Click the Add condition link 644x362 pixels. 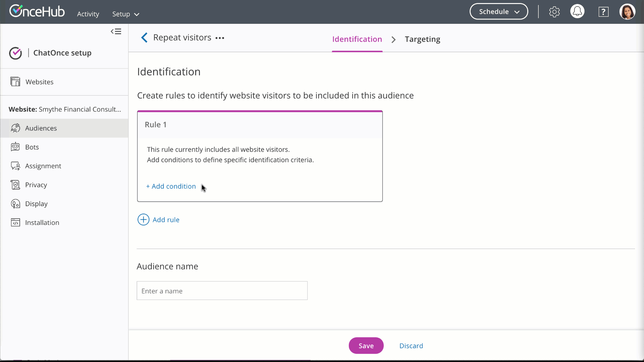click(171, 186)
